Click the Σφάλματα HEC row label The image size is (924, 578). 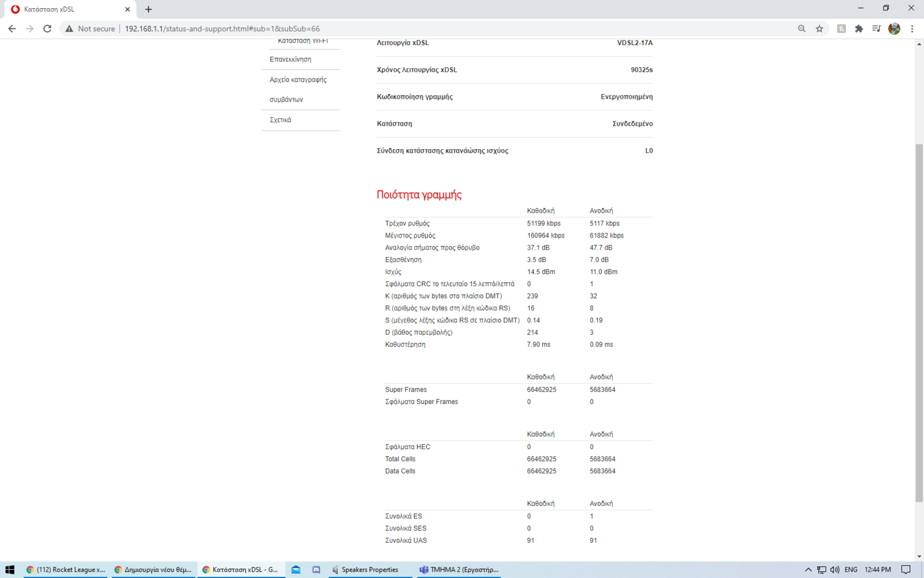408,447
